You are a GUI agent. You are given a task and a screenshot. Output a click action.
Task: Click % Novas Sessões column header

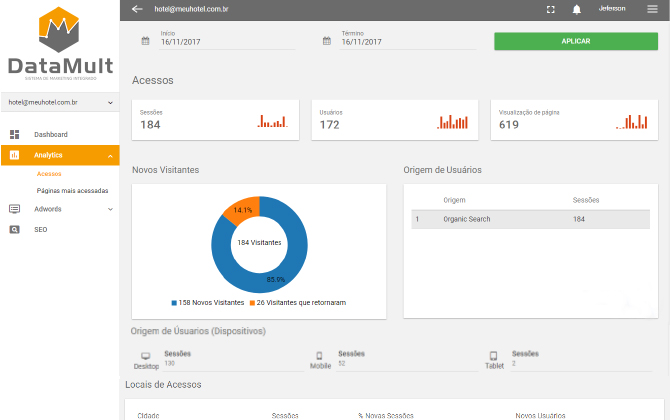[x=386, y=416]
